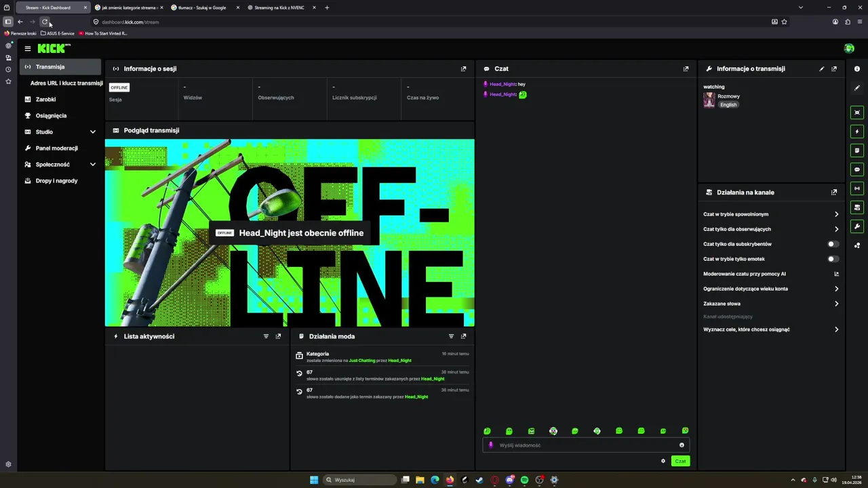The width and height of the screenshot is (868, 488).
Task: Open a new browser tab with plus button
Action: (327, 7)
